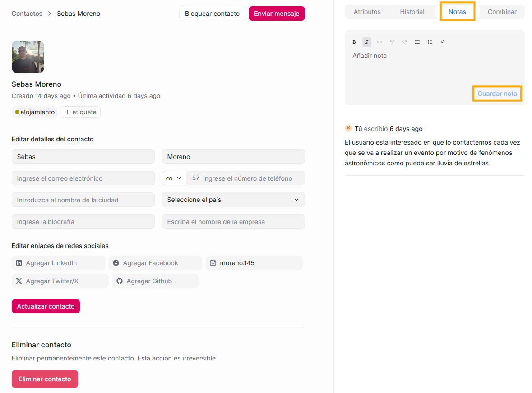The width and height of the screenshot is (532, 393).
Task: Insert a bulleted list in the note
Action: coord(417,42)
